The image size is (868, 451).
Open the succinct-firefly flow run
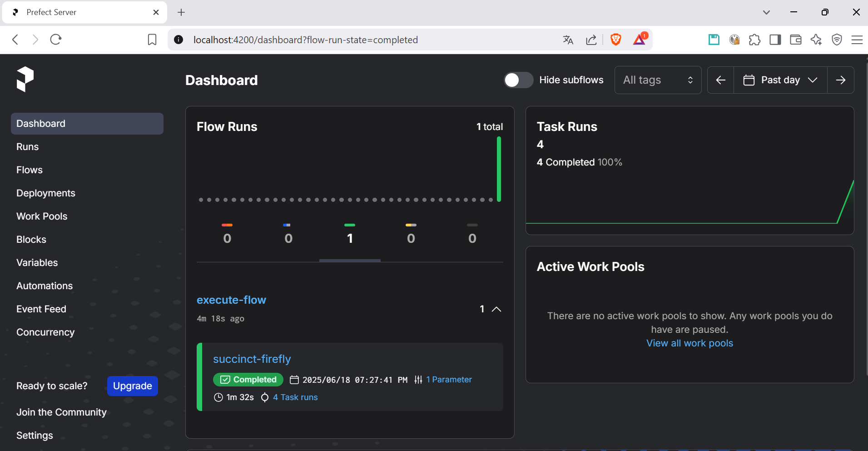click(x=252, y=359)
